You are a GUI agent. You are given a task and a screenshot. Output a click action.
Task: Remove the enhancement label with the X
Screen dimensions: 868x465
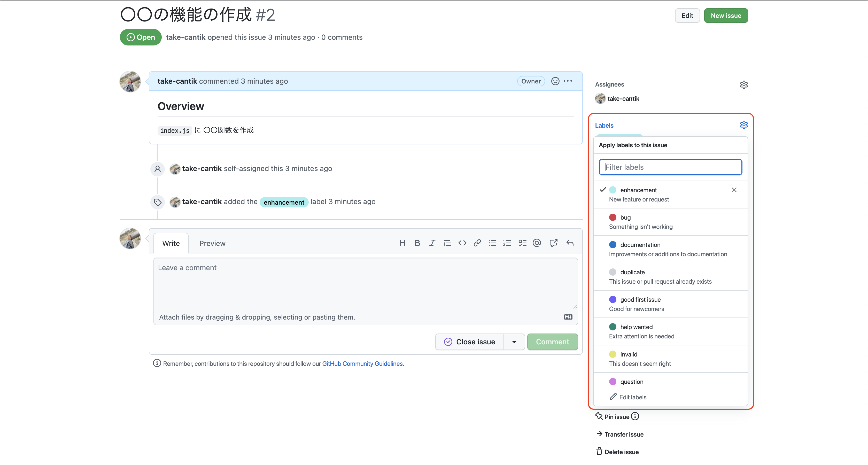point(734,190)
